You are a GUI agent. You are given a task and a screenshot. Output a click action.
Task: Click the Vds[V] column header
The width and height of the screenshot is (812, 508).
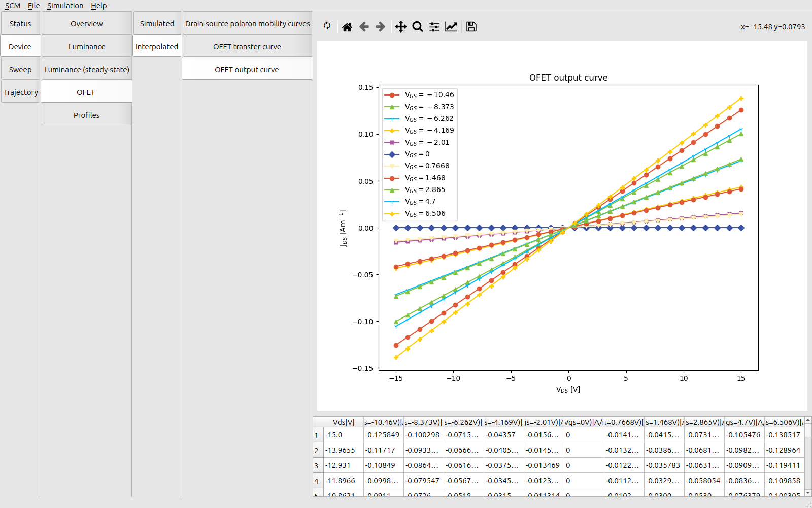(343, 422)
